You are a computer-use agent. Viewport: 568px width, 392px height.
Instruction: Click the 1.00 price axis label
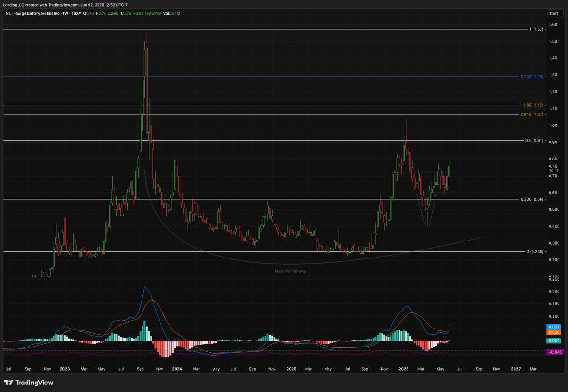[553, 125]
